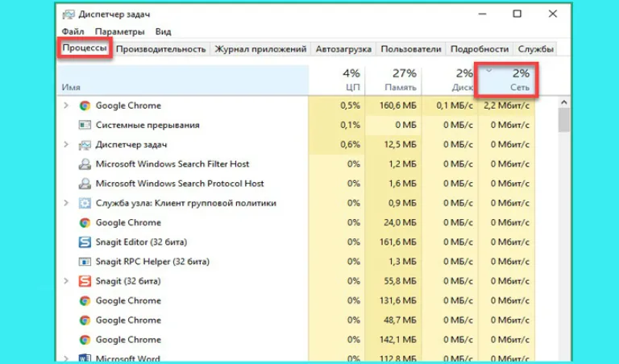Click the 161,6 МБ memory cell
Viewport: 619px width, 364px height.
[393, 242]
